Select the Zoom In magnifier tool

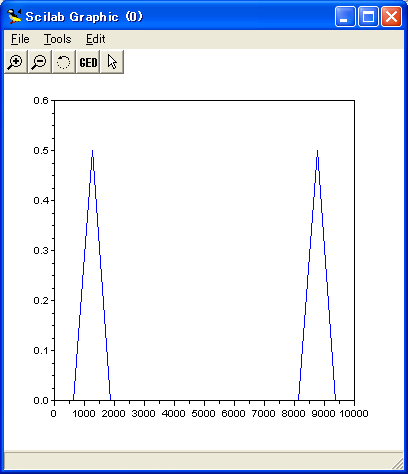coord(16,62)
